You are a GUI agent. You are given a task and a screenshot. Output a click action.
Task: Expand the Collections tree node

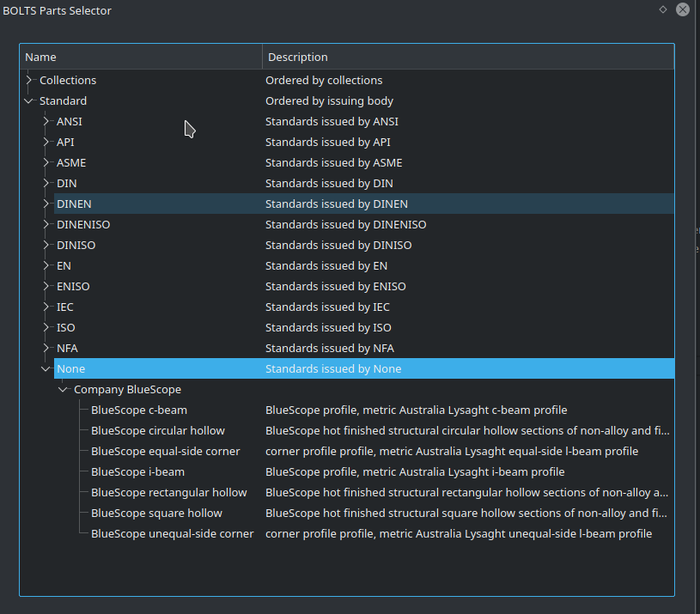(x=29, y=81)
